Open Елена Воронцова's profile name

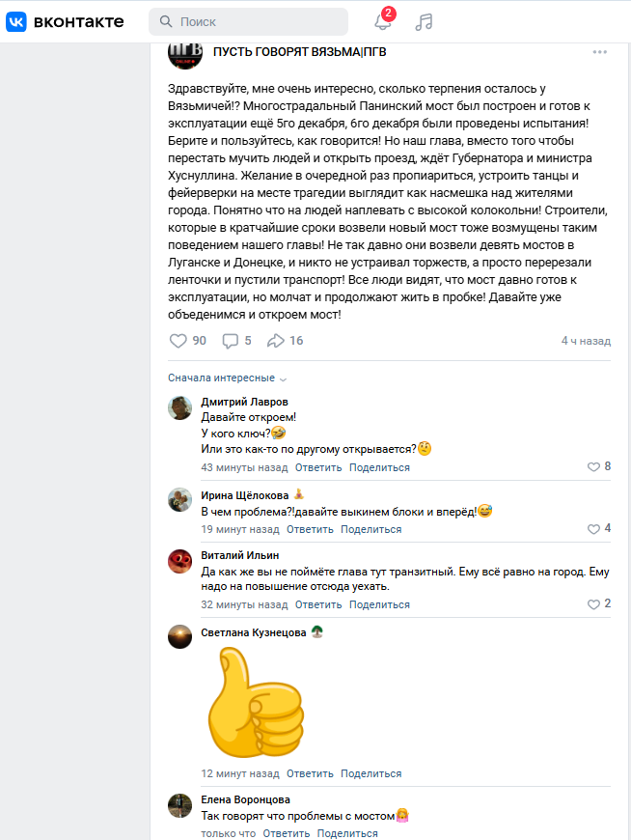(245, 799)
